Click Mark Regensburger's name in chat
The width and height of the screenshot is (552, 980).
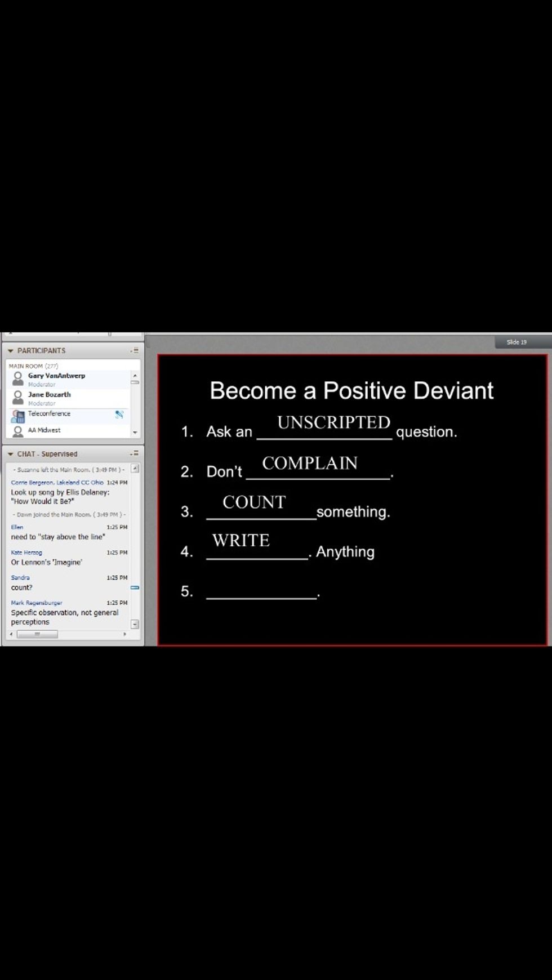37,603
